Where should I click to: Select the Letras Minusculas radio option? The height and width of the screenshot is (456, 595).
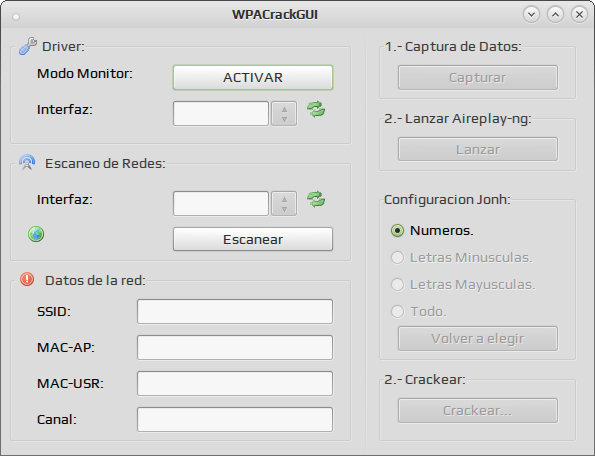397,257
